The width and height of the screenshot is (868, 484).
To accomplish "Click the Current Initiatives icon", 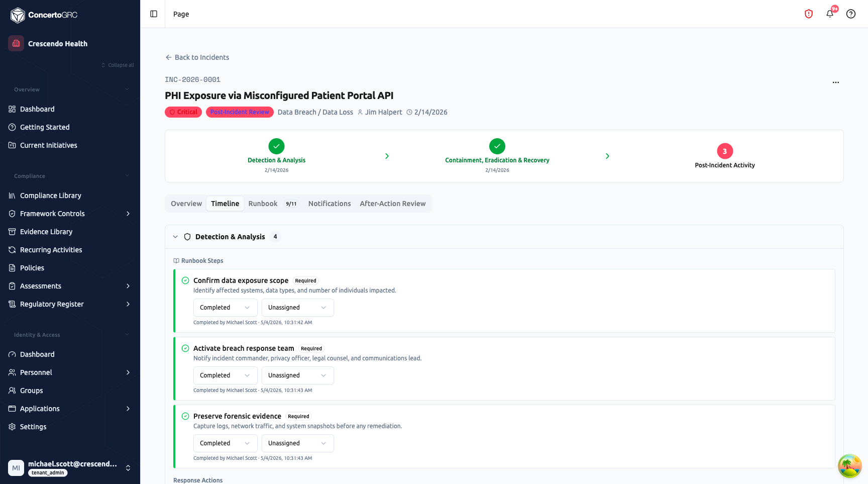I will [x=12, y=145].
